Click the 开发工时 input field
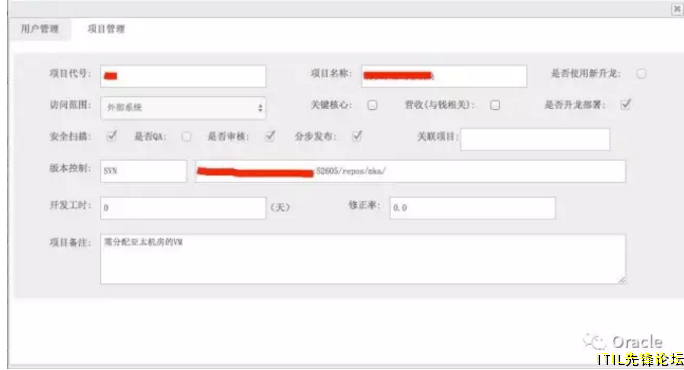Image resolution: width=684 pixels, height=370 pixels. 183,208
